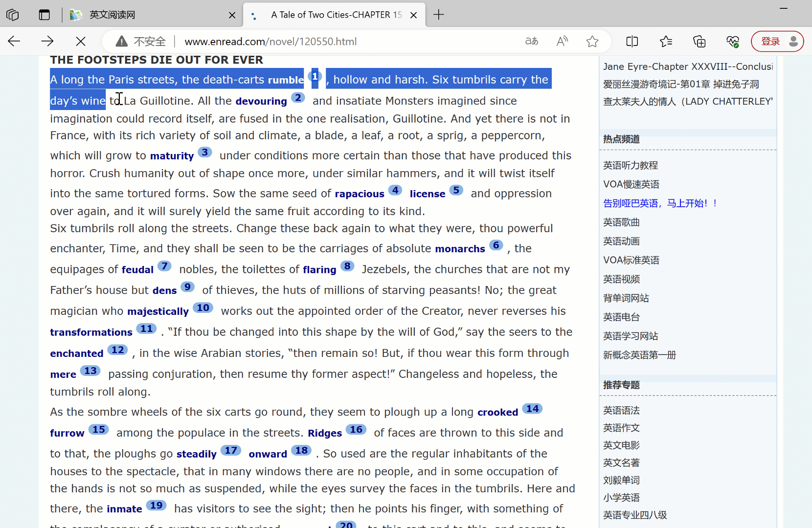This screenshot has height=528, width=812.
Task: Click vocabulary note number 10 after majestically
Action: tap(203, 308)
